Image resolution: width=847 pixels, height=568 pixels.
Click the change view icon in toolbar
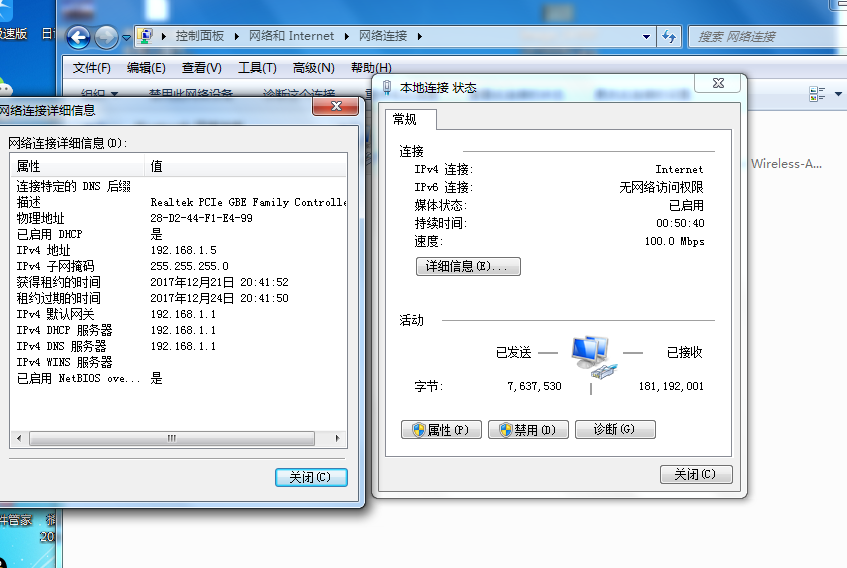[817, 94]
